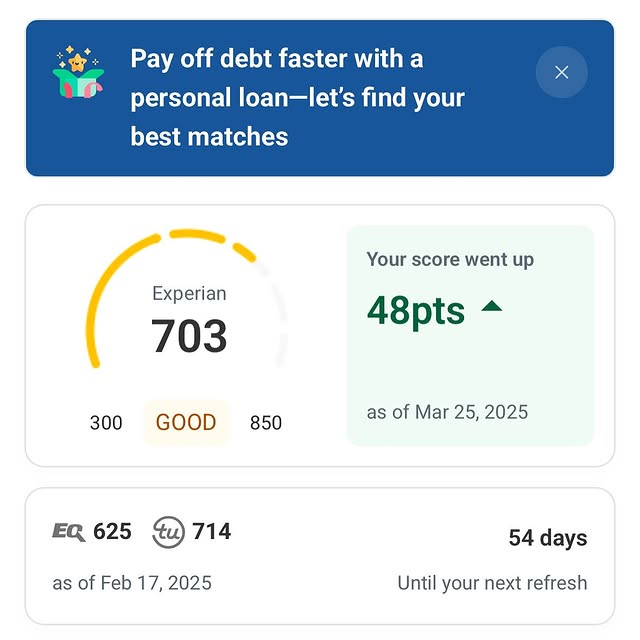Tap the Experian label above score
Screen dimensions: 640x640
(x=189, y=294)
